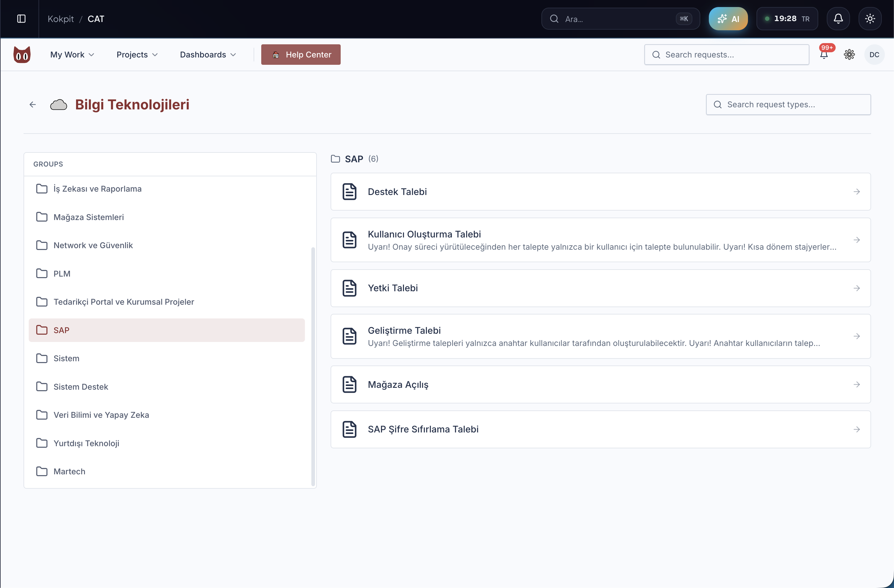Click the arrow on Yetki Talebi card
This screenshot has width=894, height=588.
[856, 288]
